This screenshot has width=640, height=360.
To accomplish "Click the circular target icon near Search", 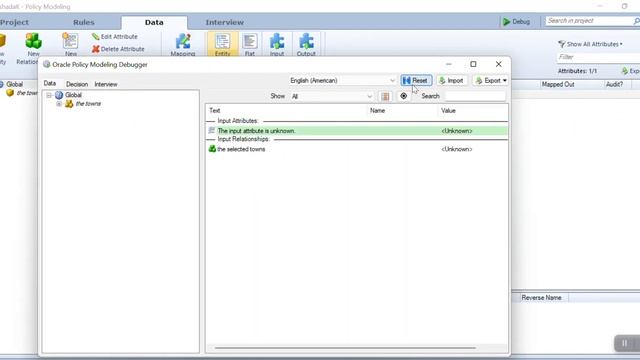I will [x=403, y=96].
